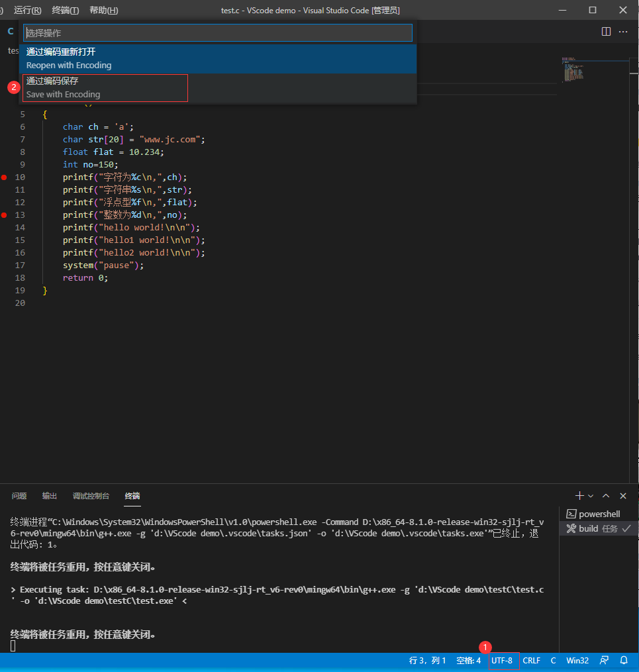Viewport: 639px width, 672px height.
Task: Switch to the 调试控制台 panel tab
Action: coord(91,496)
